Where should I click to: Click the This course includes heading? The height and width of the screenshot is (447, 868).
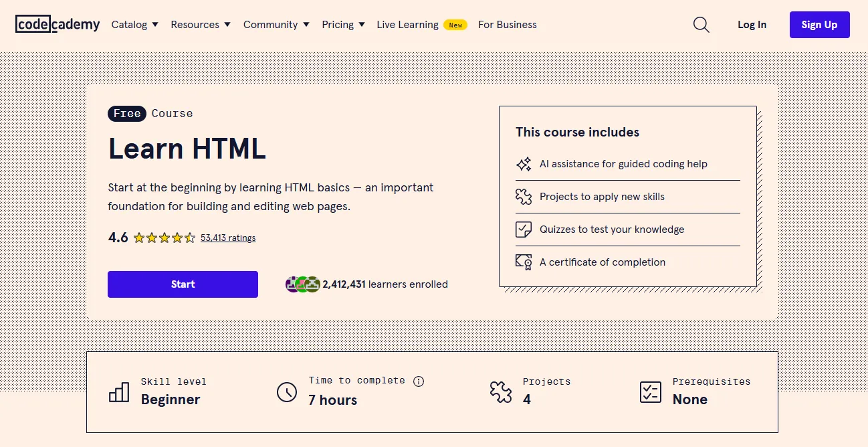click(577, 132)
